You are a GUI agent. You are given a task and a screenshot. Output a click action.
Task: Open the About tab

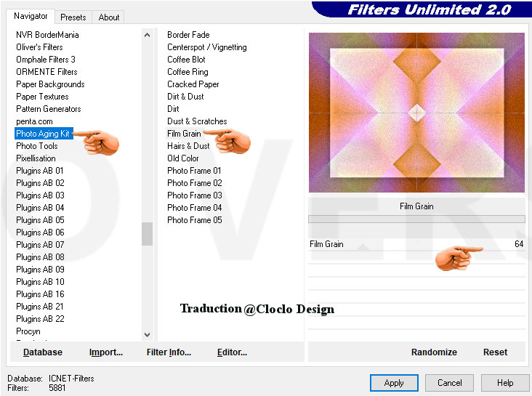tap(109, 17)
